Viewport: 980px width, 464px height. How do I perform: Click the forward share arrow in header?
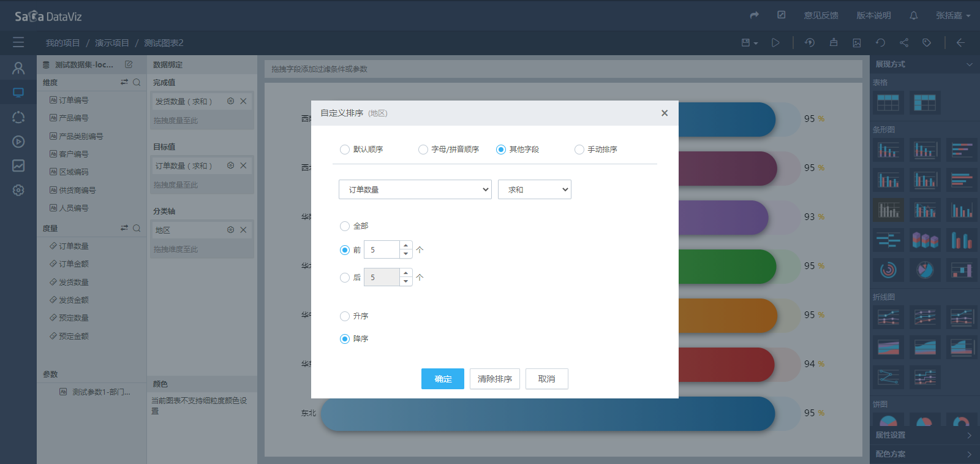[755, 15]
